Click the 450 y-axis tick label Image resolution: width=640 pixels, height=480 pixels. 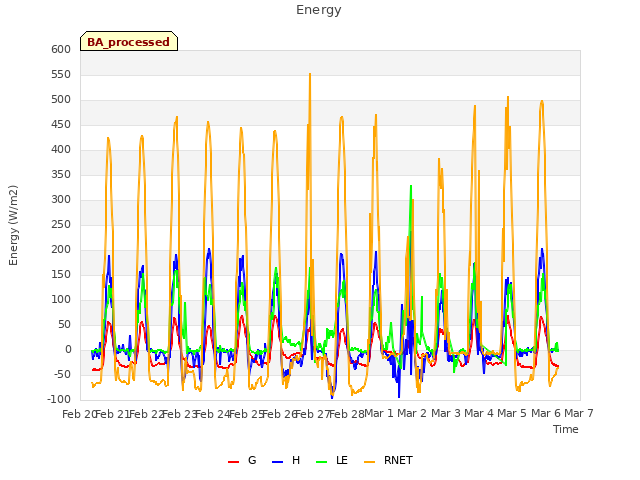pyautogui.click(x=61, y=124)
